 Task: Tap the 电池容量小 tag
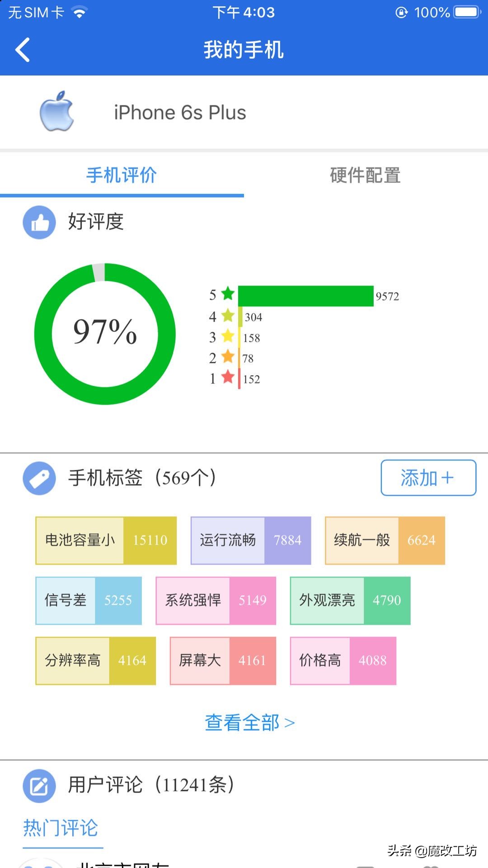coord(106,540)
